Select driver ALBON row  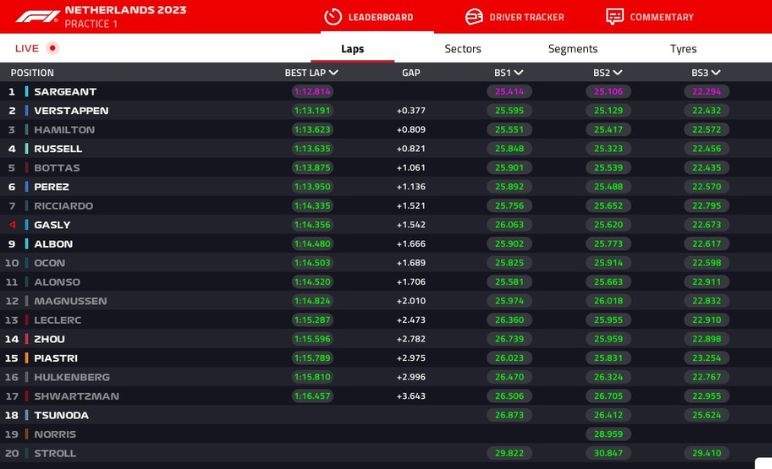[x=386, y=244]
